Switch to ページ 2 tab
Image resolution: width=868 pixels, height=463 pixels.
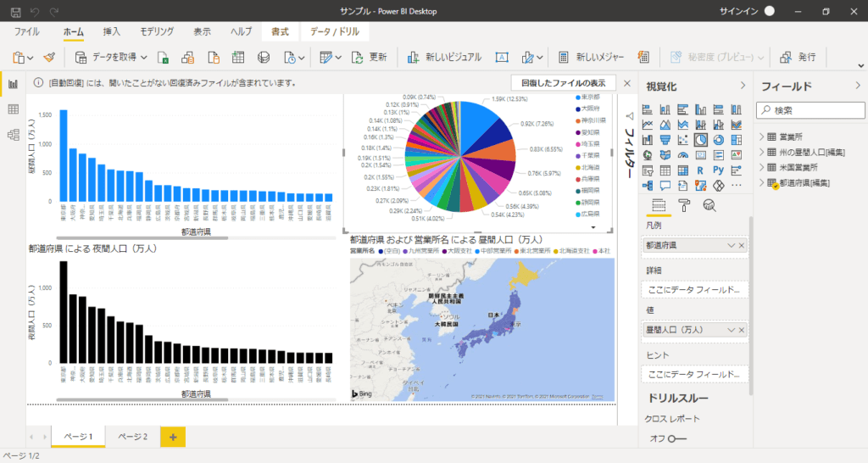[x=133, y=437]
